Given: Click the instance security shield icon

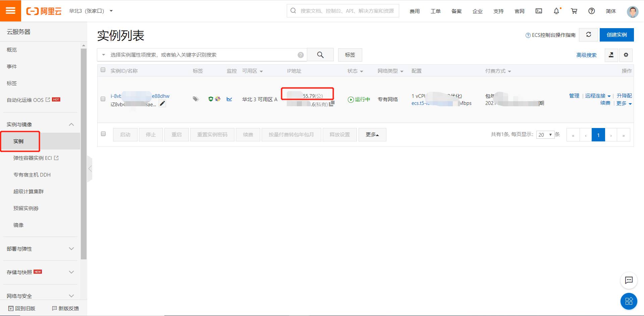Looking at the screenshot, I should point(211,99).
